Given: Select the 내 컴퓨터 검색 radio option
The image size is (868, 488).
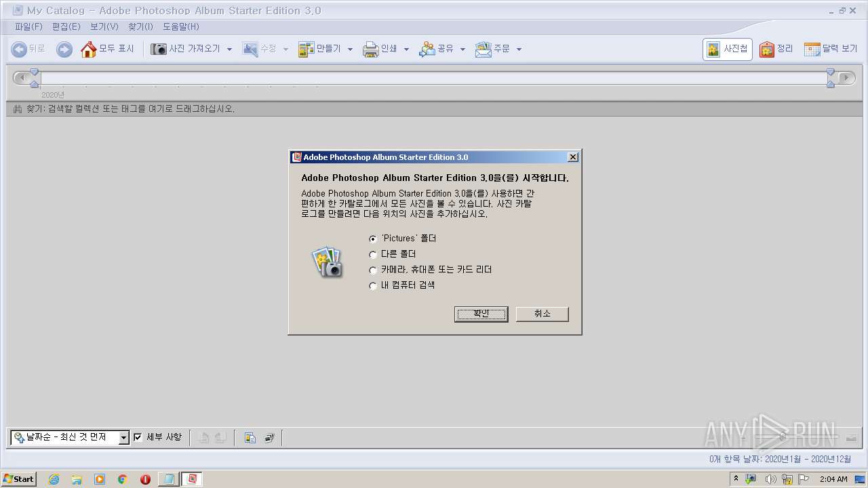Looking at the screenshot, I should click(x=372, y=285).
